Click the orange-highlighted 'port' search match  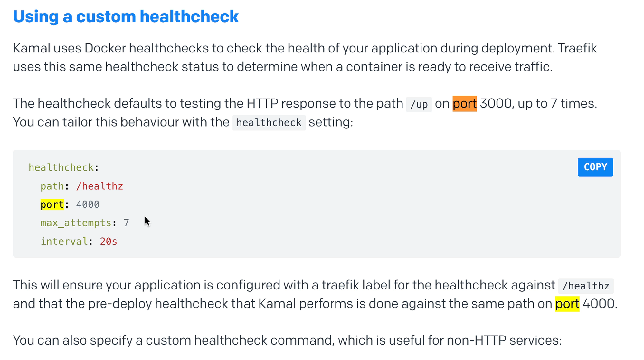[464, 104]
